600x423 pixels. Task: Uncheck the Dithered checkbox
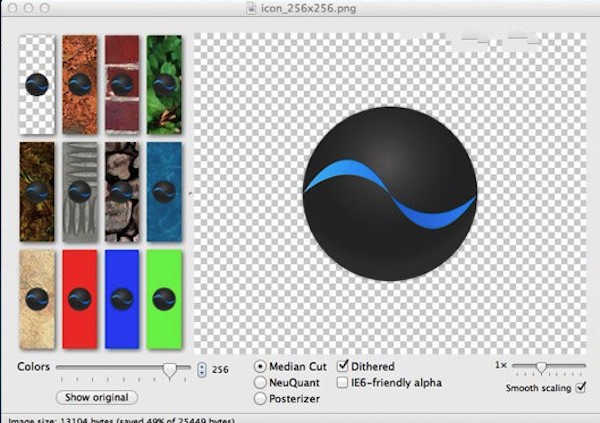(x=342, y=366)
